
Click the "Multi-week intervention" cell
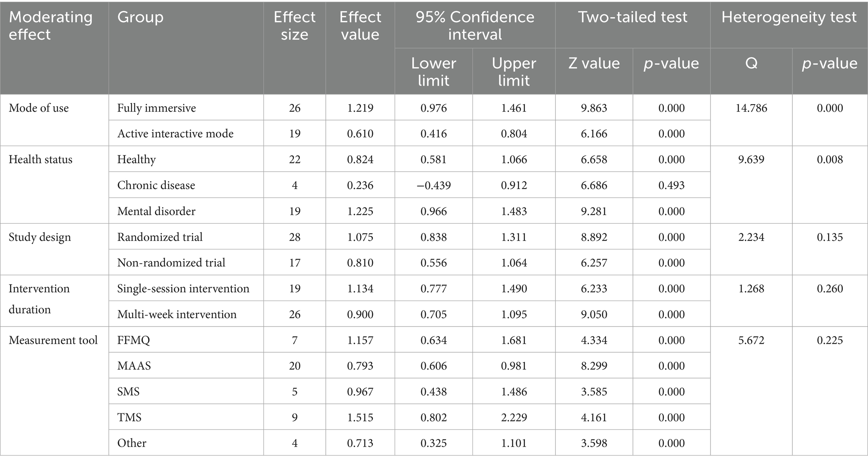(x=177, y=314)
